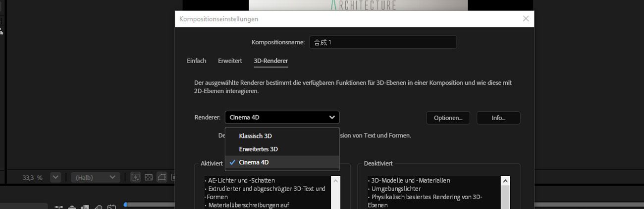Click the 'Extrudierter und abgeschrägter 3D-Text' entry

pyautogui.click(x=265, y=189)
